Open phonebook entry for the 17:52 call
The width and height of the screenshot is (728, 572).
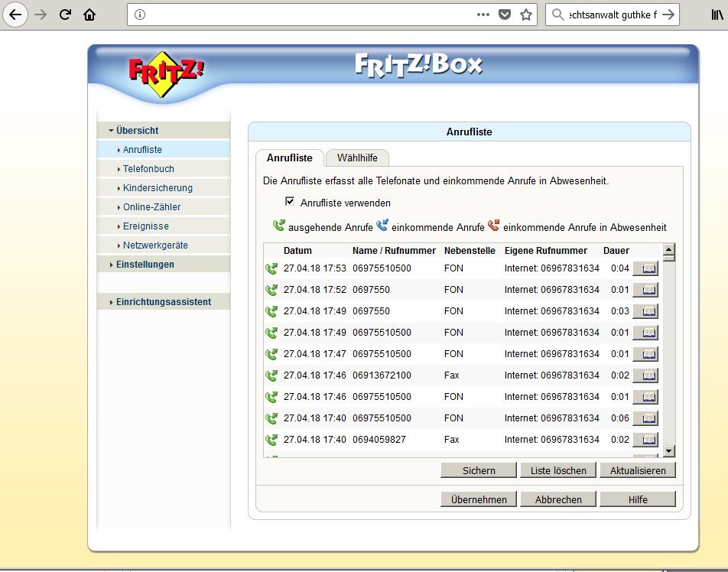point(645,290)
